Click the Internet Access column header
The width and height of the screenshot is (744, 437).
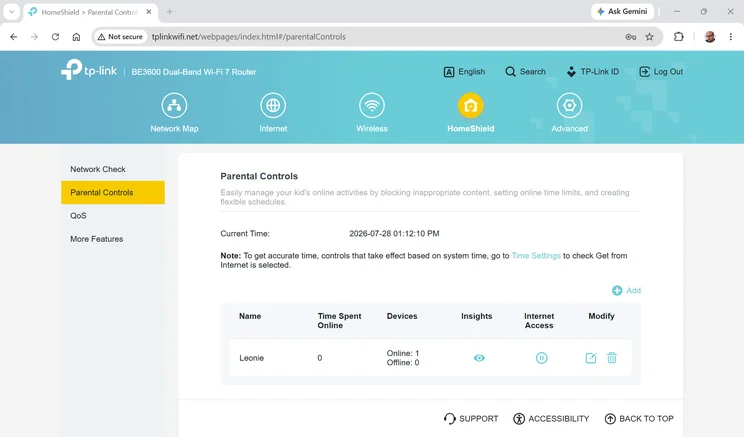pyautogui.click(x=539, y=321)
